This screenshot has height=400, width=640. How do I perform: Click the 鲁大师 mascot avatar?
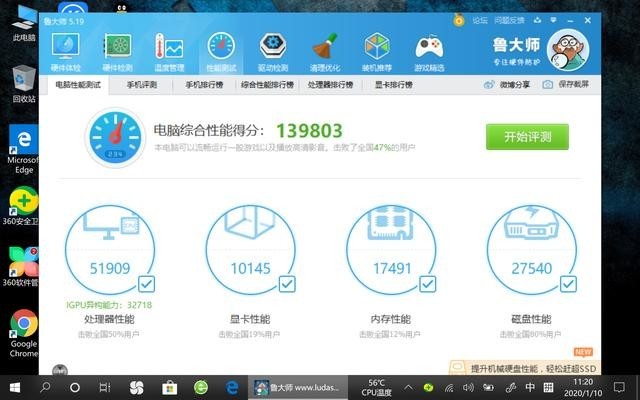[x=568, y=50]
